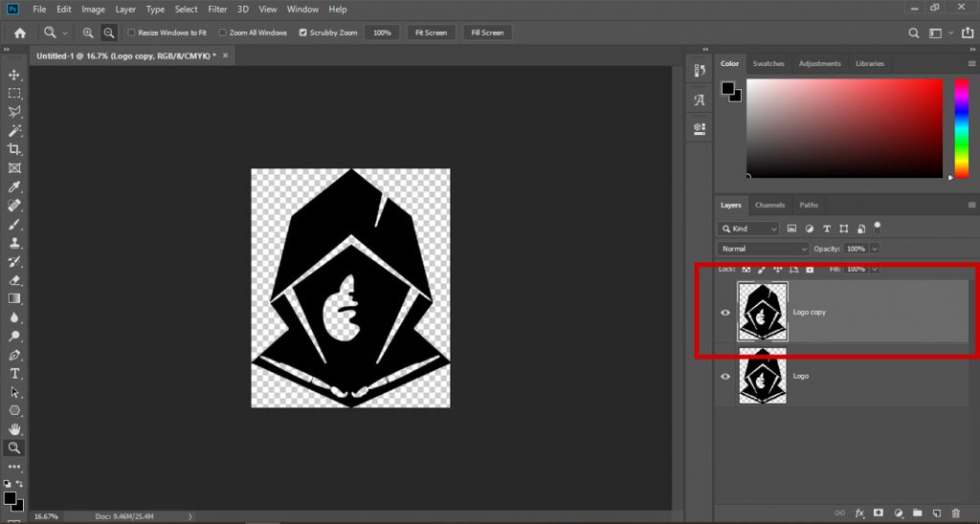Switch to the Paths tab

808,205
